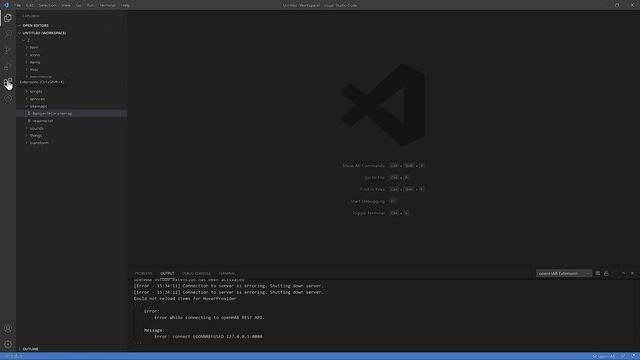Maximize the bottom panel with chevron icon
Screen dimensions: 640x360
623,273
